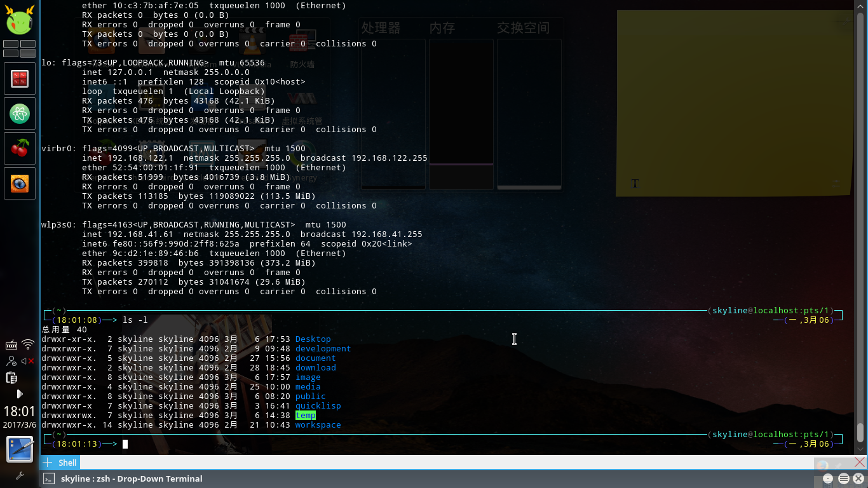Open the Wi-Fi network tray icon
This screenshot has width=868, height=488.
point(28,345)
